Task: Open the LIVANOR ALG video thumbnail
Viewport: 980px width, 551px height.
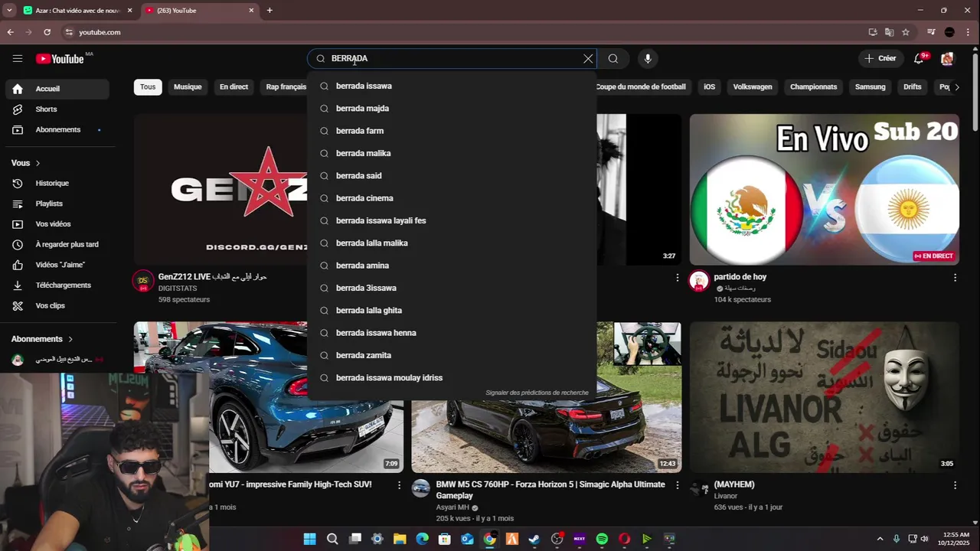Action: (x=824, y=397)
